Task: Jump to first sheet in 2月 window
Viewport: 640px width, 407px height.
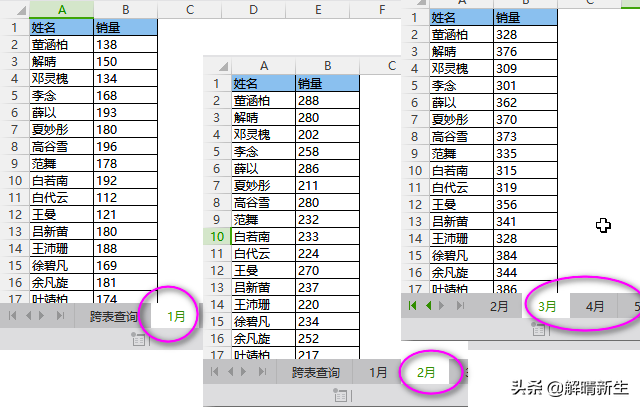Action: (x=215, y=371)
